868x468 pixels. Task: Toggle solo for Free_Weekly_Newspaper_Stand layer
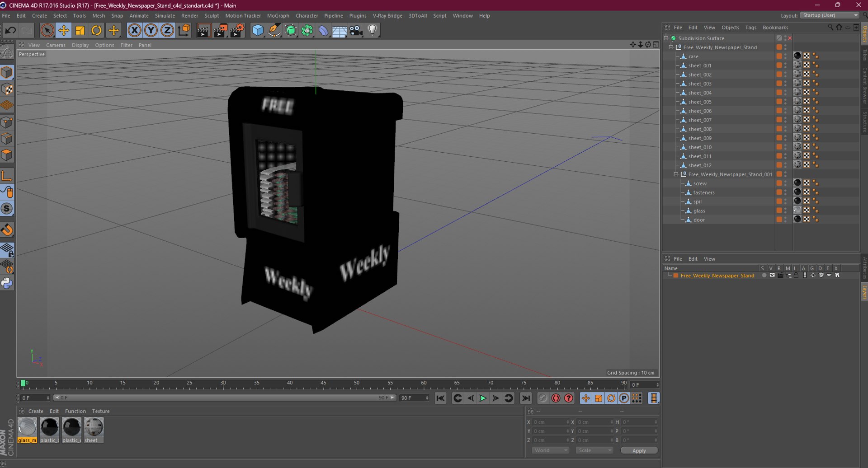point(764,275)
